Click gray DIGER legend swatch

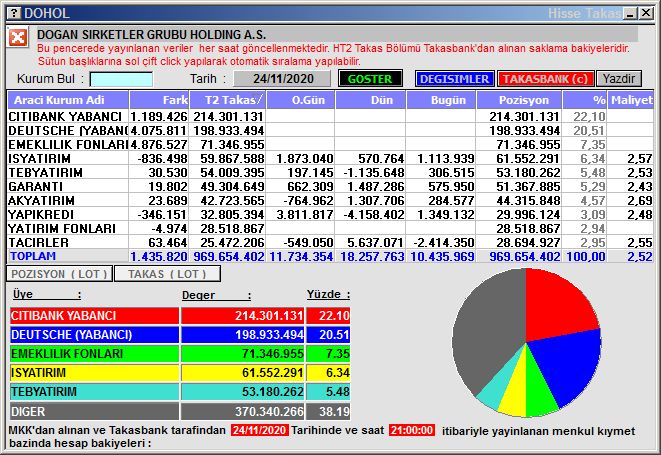click(94, 411)
